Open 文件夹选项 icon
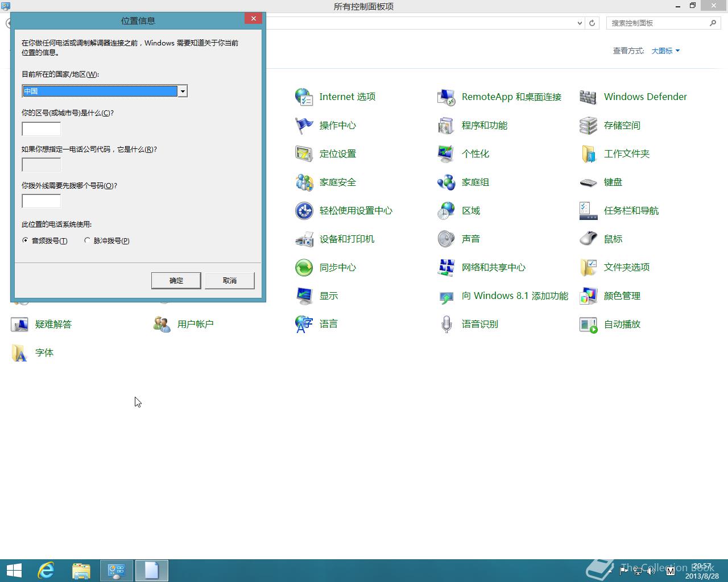Image resolution: width=728 pixels, height=582 pixels. pos(589,267)
